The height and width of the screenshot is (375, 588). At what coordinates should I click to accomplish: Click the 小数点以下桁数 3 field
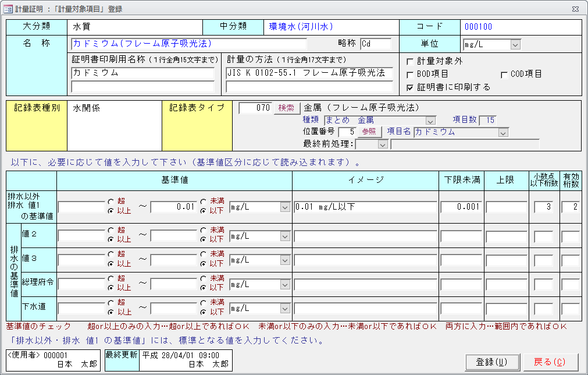click(543, 207)
